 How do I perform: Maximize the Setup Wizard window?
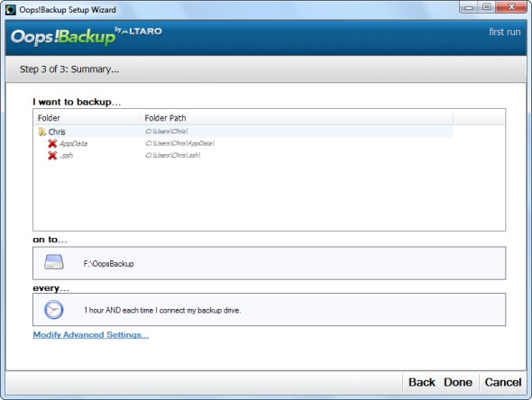point(487,7)
